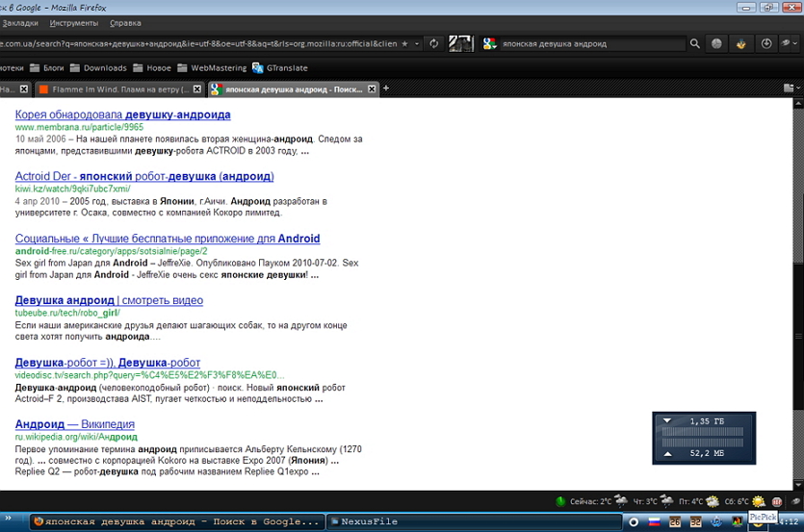The width and height of the screenshot is (804, 532).
Task: Open Actroid Der японский робот-девушка link
Action: pyautogui.click(x=144, y=176)
